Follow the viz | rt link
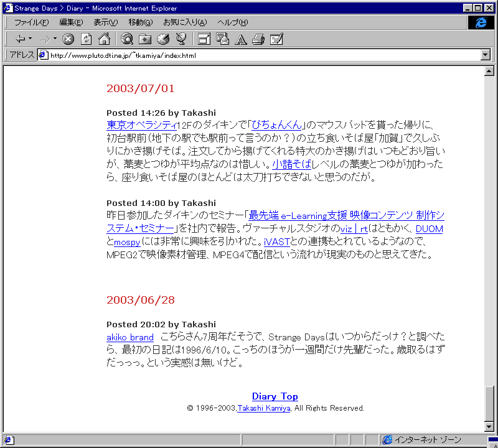 pyautogui.click(x=354, y=228)
